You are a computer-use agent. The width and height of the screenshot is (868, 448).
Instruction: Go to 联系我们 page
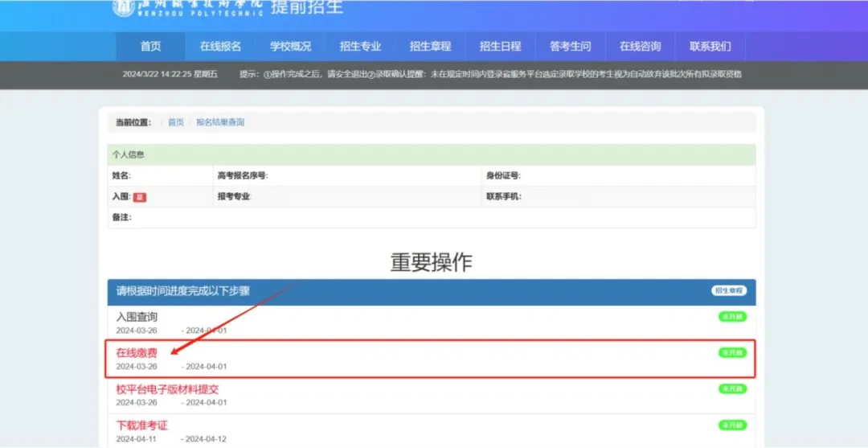(x=710, y=47)
